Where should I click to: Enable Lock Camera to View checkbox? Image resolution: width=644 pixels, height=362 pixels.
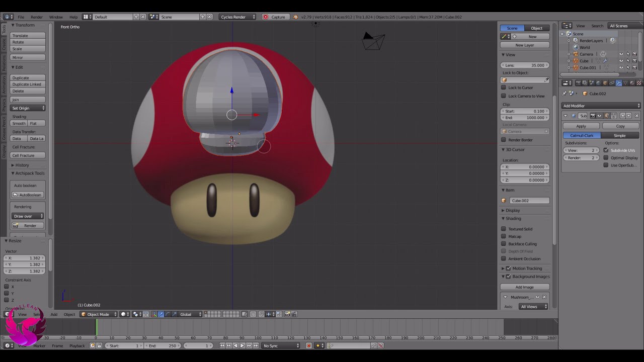click(504, 96)
